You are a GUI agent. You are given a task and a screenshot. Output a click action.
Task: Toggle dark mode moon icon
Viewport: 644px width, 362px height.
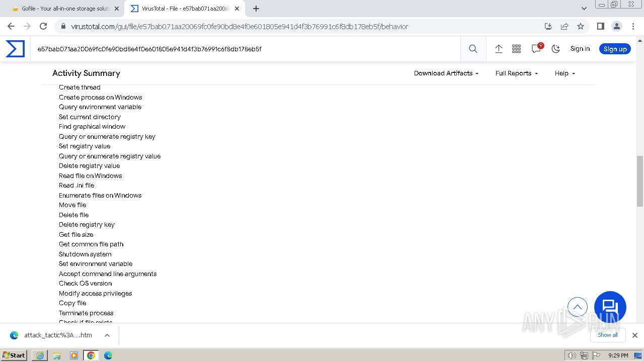pos(555,49)
